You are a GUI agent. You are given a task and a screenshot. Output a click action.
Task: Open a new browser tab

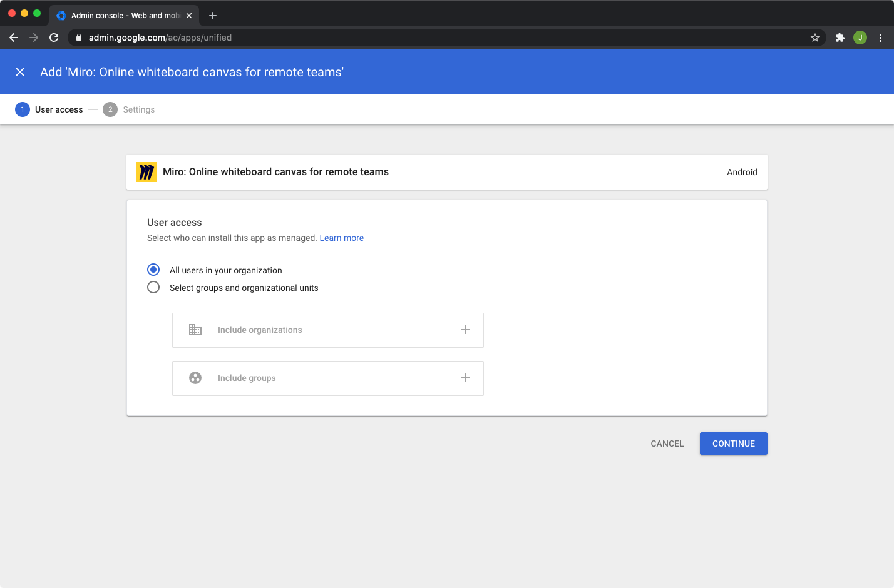(213, 16)
